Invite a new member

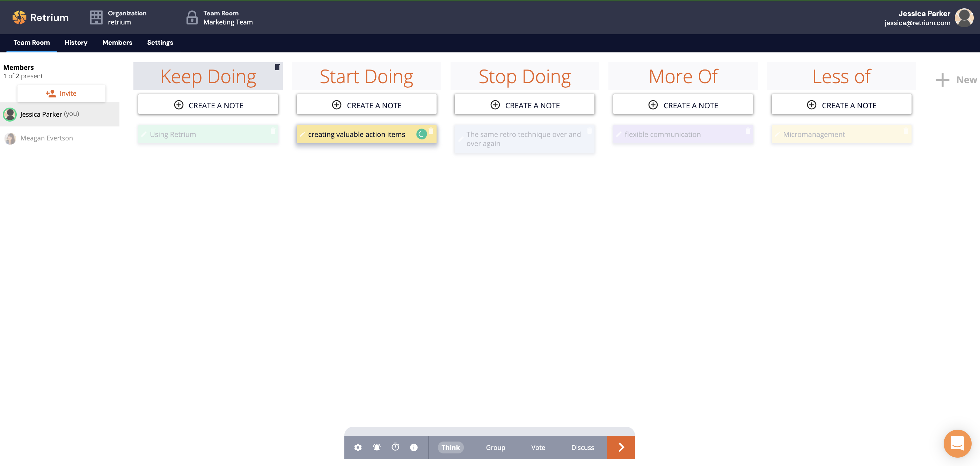(x=61, y=93)
